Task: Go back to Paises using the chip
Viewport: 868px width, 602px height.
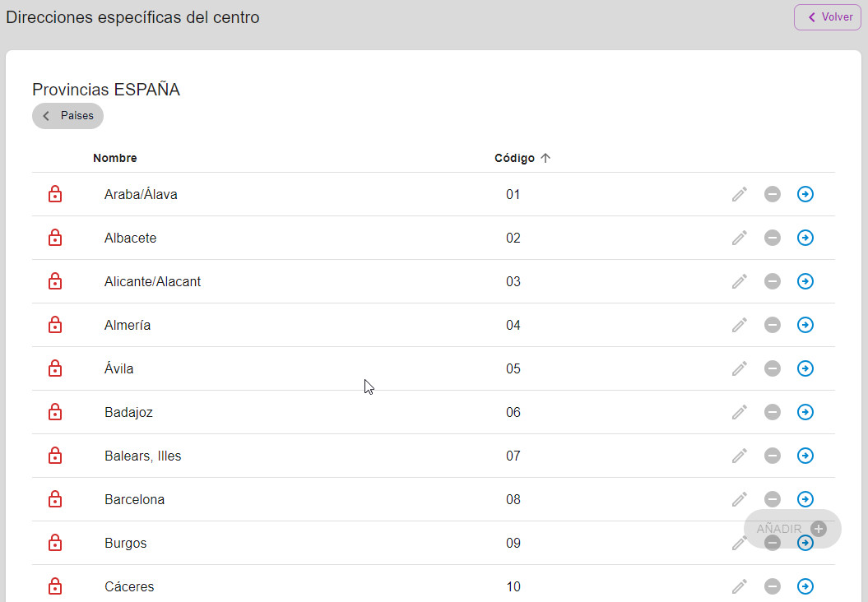Action: pos(67,116)
